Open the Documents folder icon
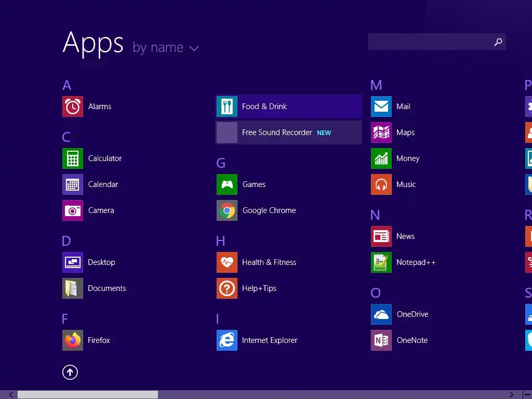 (73, 288)
